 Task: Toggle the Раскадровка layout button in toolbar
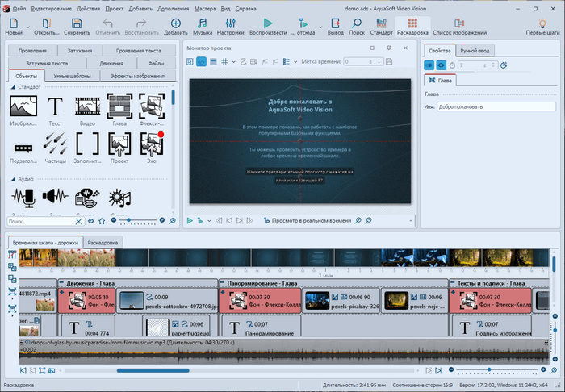[412, 25]
